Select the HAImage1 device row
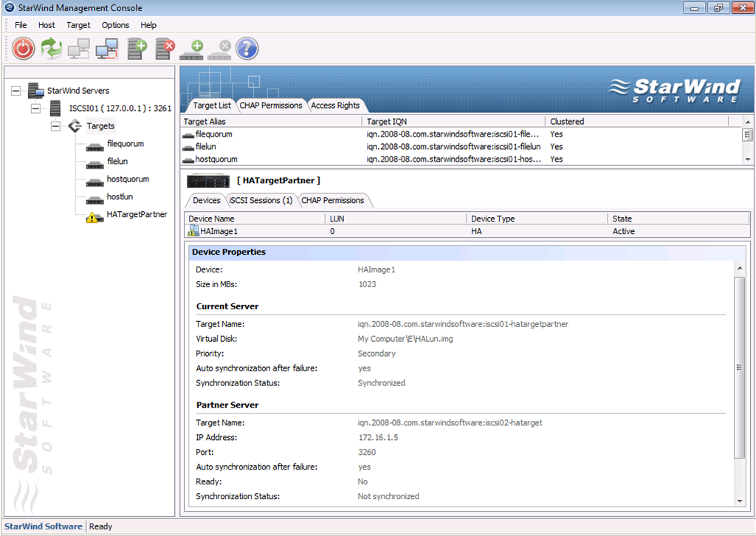 (467, 231)
